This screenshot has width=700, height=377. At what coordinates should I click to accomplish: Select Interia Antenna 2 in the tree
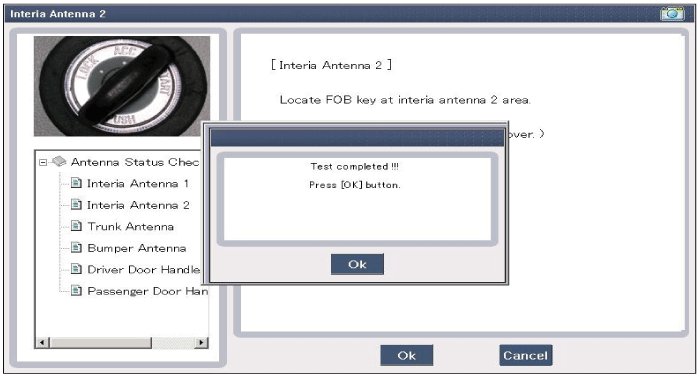[138, 205]
